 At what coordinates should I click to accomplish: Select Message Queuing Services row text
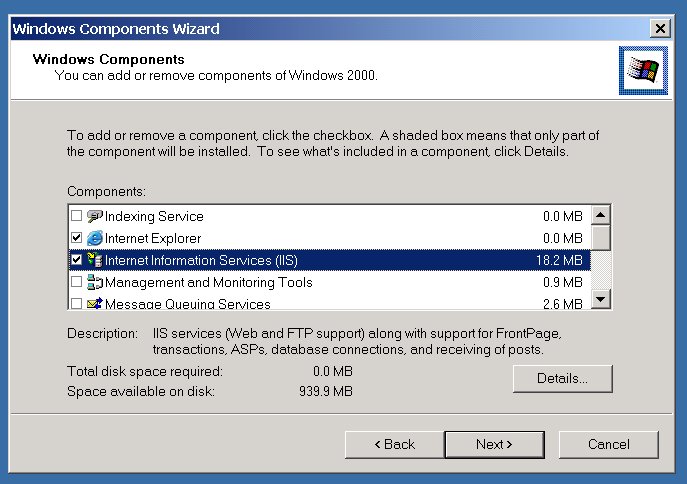pos(188,304)
